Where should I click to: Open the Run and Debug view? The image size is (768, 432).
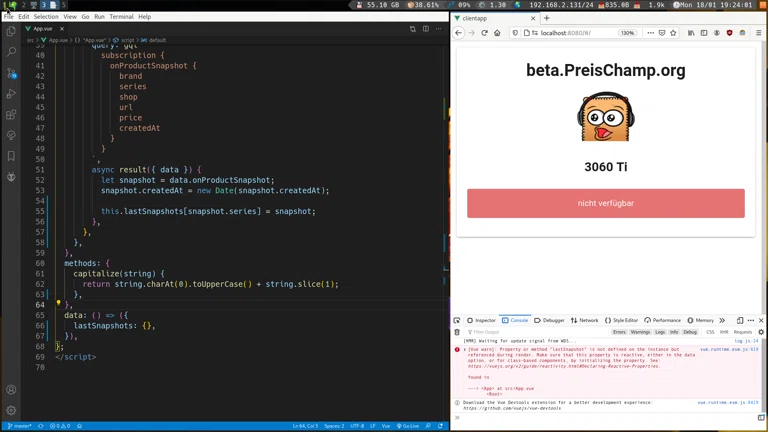(x=12, y=94)
